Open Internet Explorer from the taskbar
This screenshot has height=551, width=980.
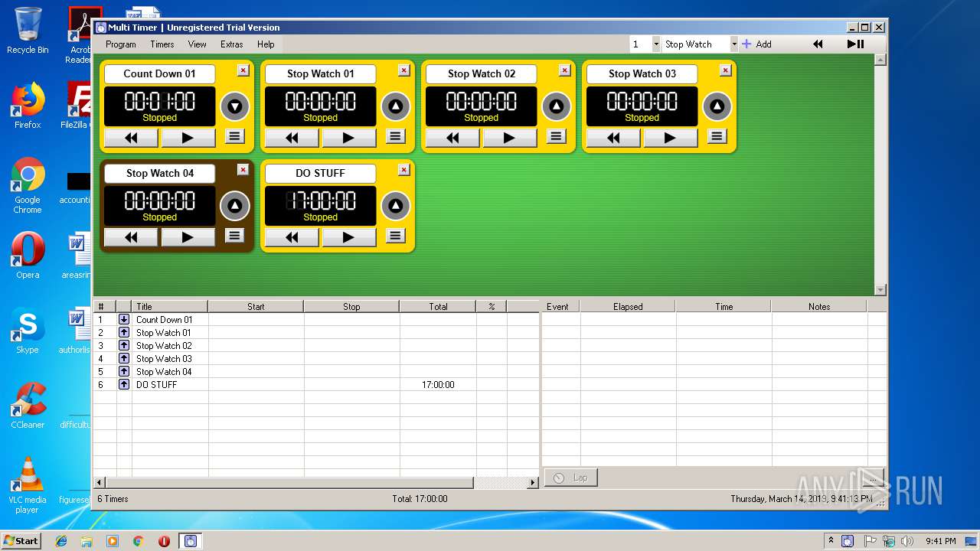(61, 541)
